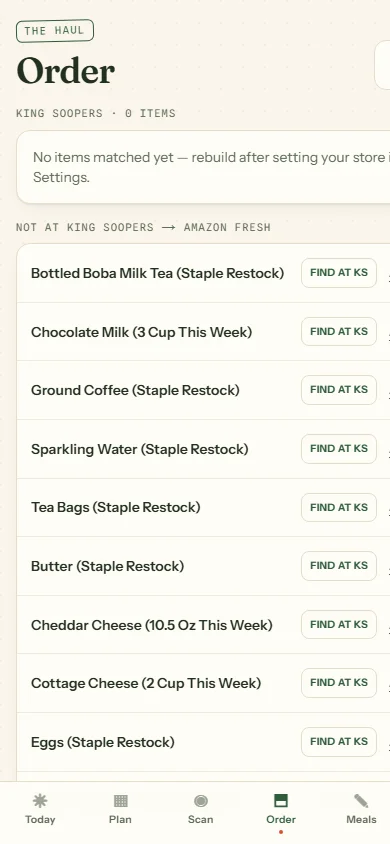Click the Today tab label
The width and height of the screenshot is (390, 844).
[x=40, y=820]
